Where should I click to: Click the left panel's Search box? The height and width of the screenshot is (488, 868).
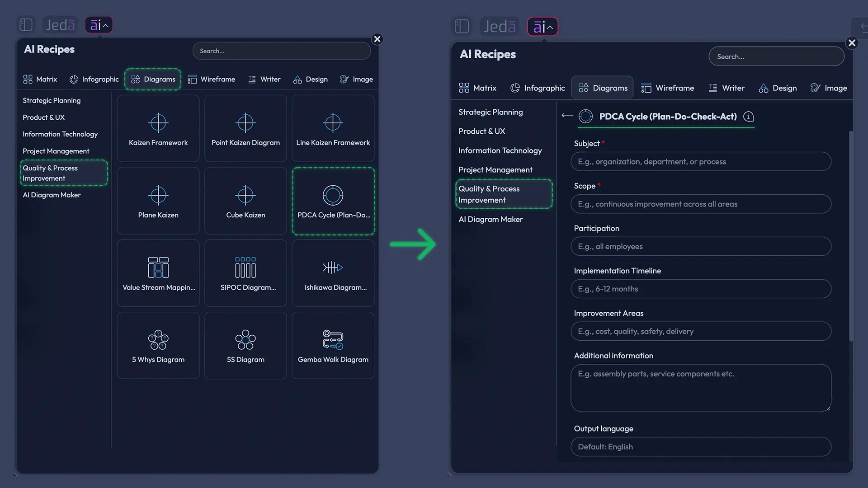click(x=282, y=51)
